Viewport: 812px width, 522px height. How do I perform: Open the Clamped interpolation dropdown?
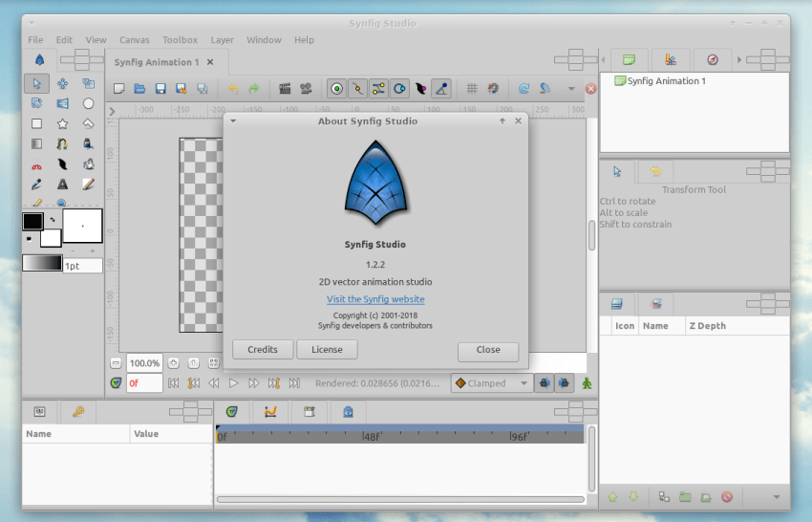tap(493, 383)
